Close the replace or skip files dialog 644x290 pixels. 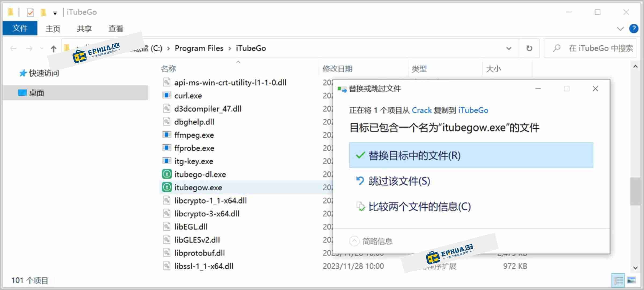click(x=595, y=89)
